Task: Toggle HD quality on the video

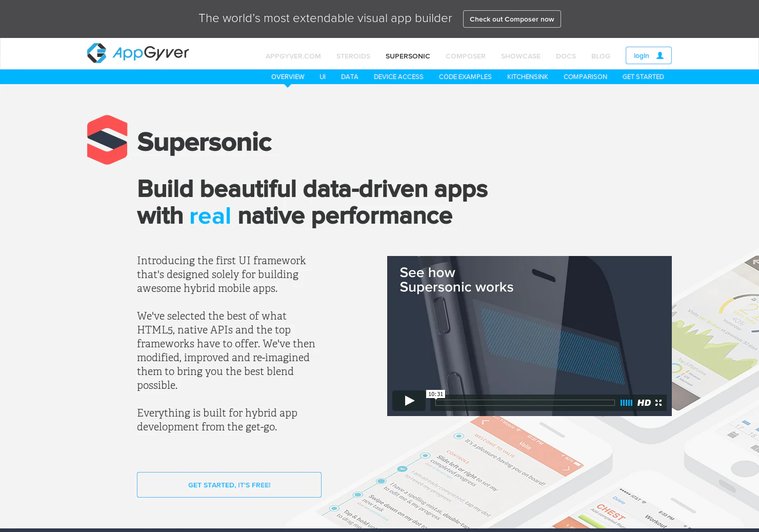Action: pyautogui.click(x=644, y=403)
